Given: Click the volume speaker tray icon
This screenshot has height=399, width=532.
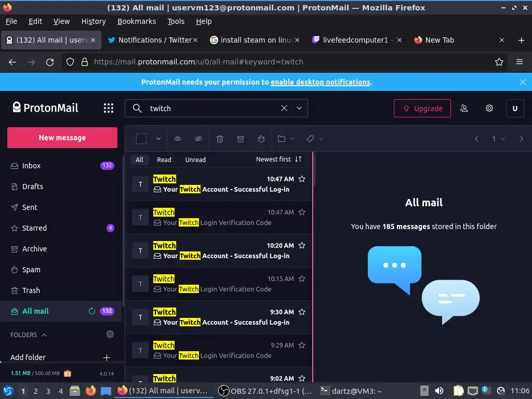Looking at the screenshot, I should (438, 391).
